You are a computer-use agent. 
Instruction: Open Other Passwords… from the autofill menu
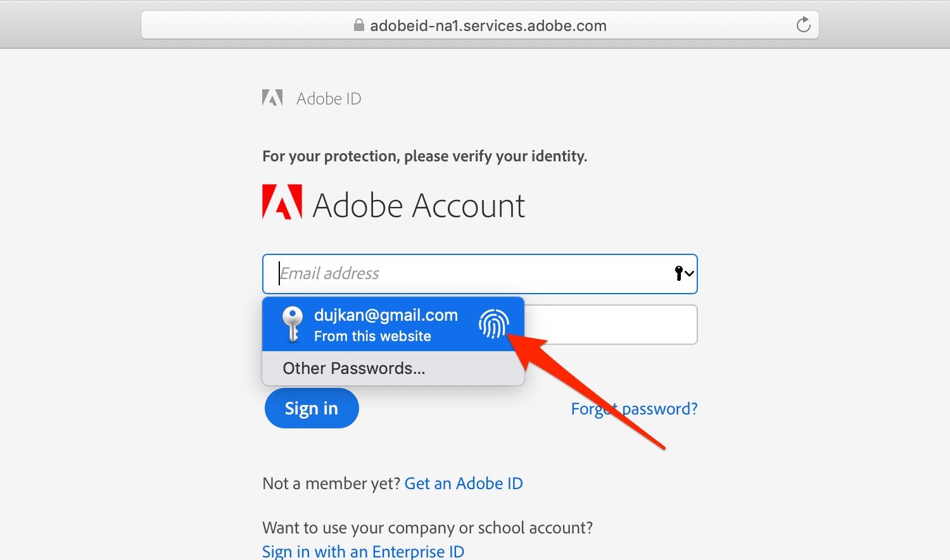354,368
